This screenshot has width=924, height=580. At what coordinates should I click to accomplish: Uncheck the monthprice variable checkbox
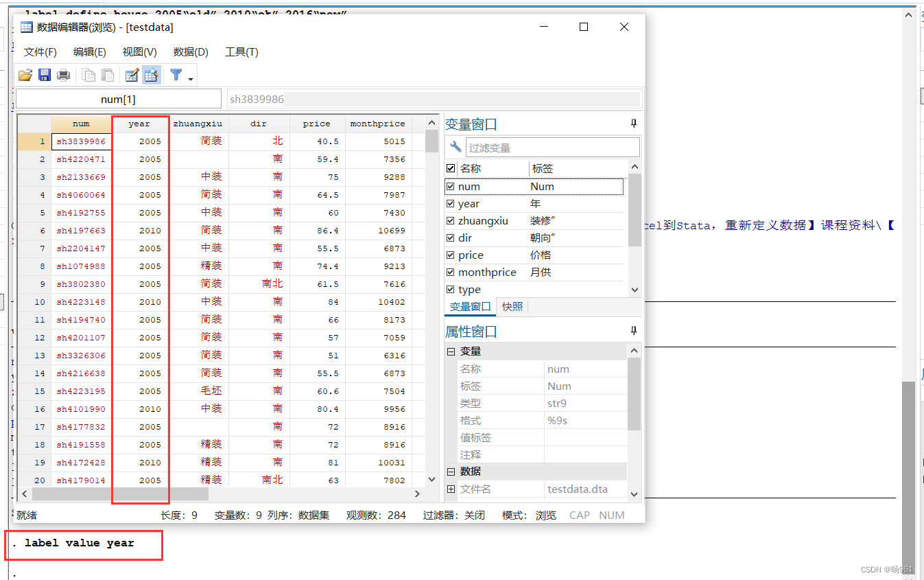tap(451, 272)
